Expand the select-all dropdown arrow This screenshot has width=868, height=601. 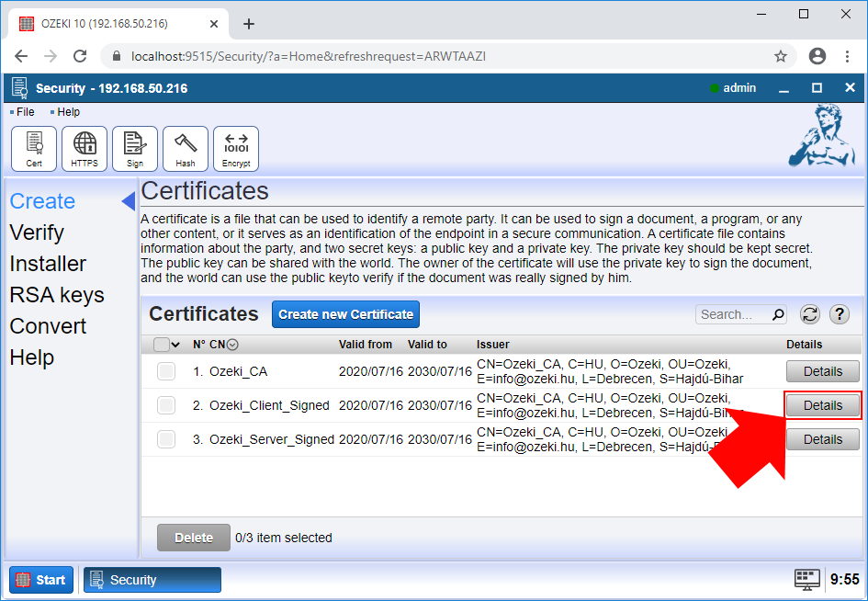175,345
